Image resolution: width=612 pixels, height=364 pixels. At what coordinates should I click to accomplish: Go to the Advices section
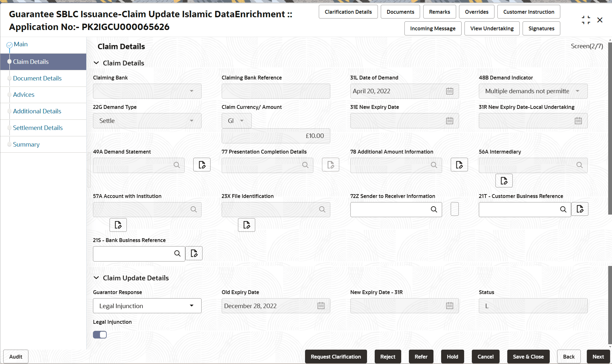pyautogui.click(x=24, y=95)
